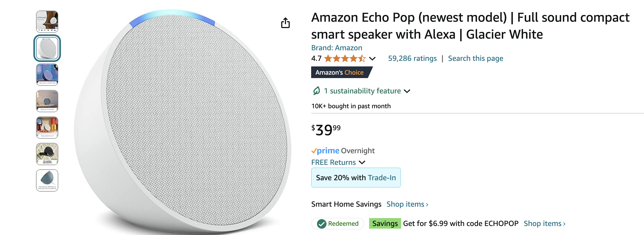The image size is (644, 235).
Task: Open the 59,286 ratings link
Action: point(412,58)
